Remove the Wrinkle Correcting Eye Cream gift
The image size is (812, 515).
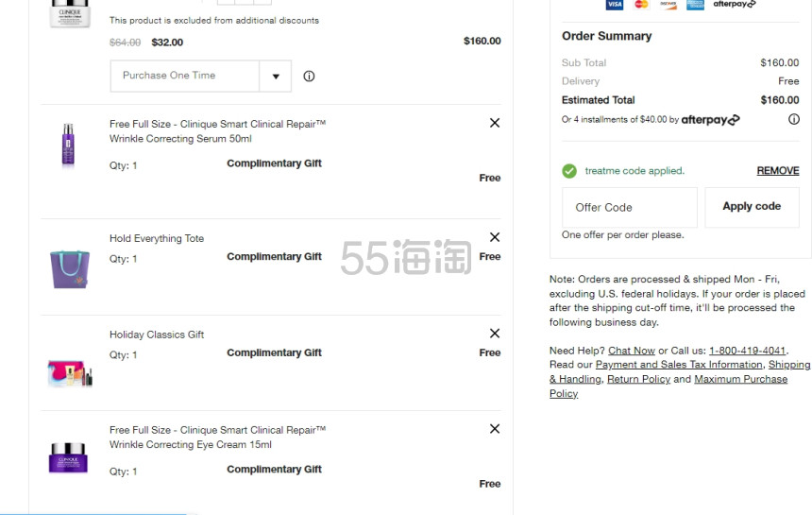[495, 428]
